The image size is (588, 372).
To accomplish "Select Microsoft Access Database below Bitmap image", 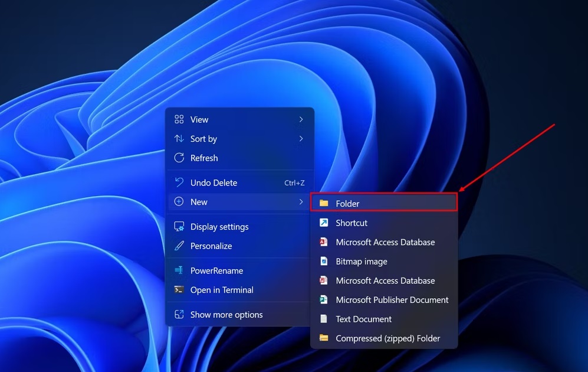I will [x=385, y=280].
